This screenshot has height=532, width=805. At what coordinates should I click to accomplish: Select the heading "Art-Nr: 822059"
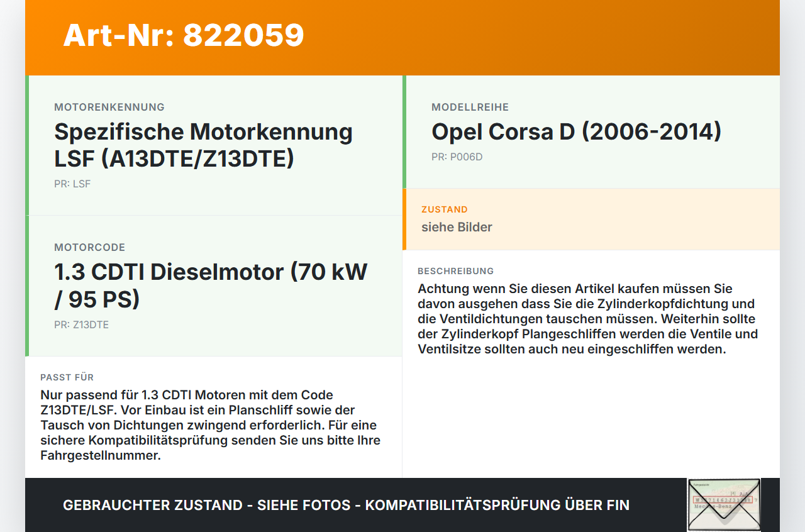(x=184, y=35)
